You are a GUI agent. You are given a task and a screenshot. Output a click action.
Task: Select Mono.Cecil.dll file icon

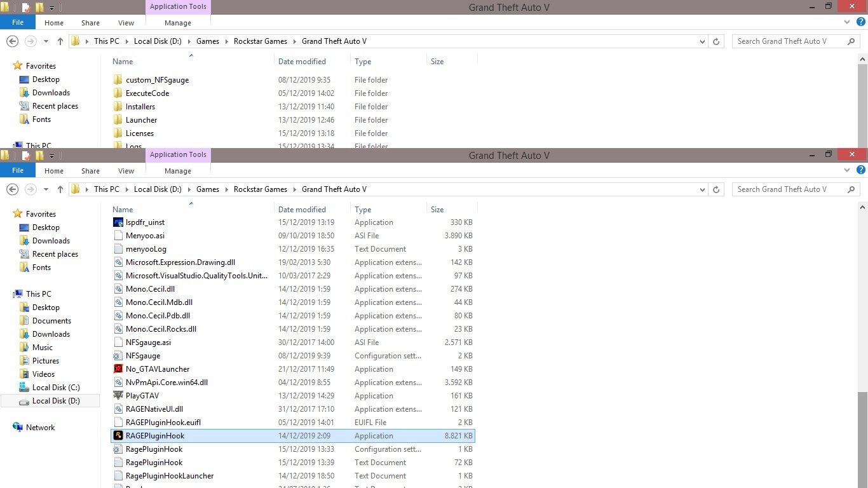point(118,289)
